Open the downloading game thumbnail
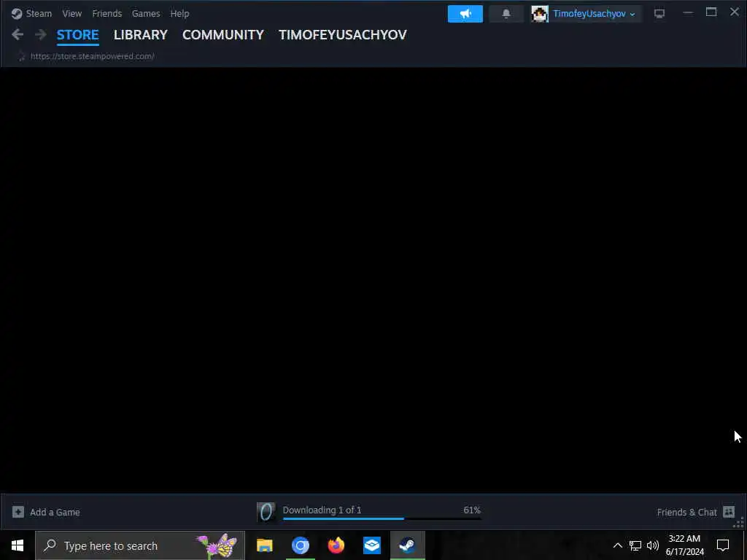Screen dimensions: 747x560 [x=266, y=512]
